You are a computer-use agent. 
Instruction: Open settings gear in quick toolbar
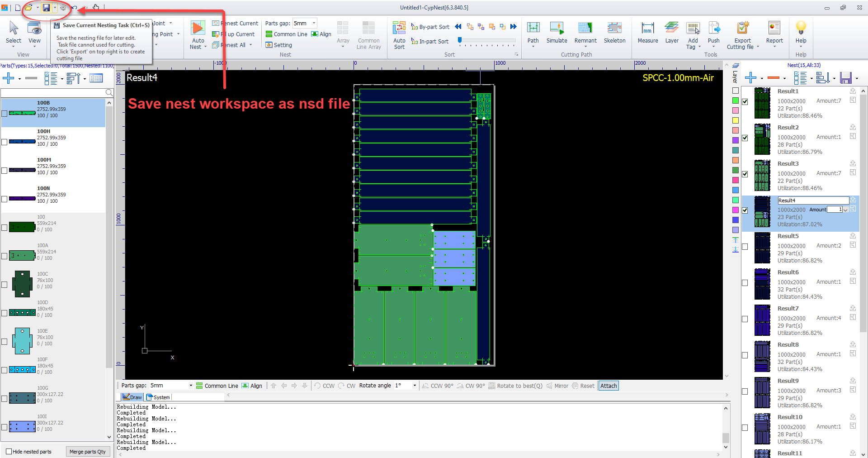tap(63, 8)
